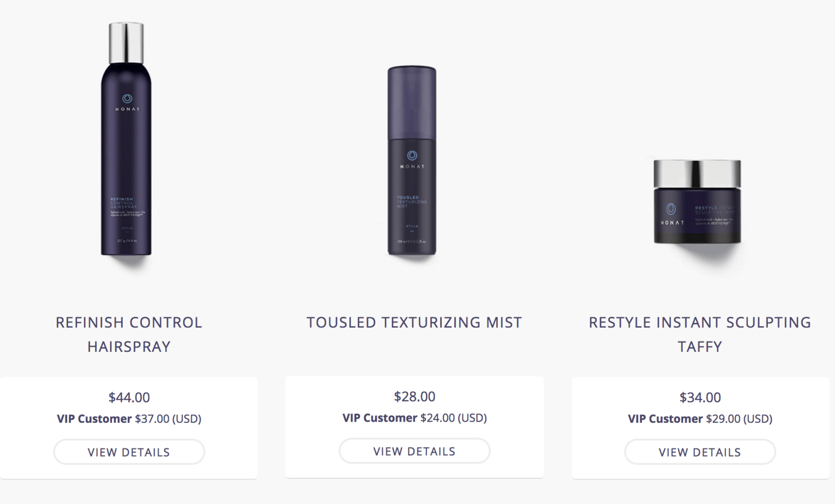
Task: Click the Restyle Instant Sculpting Taffy title
Action: coord(700,334)
